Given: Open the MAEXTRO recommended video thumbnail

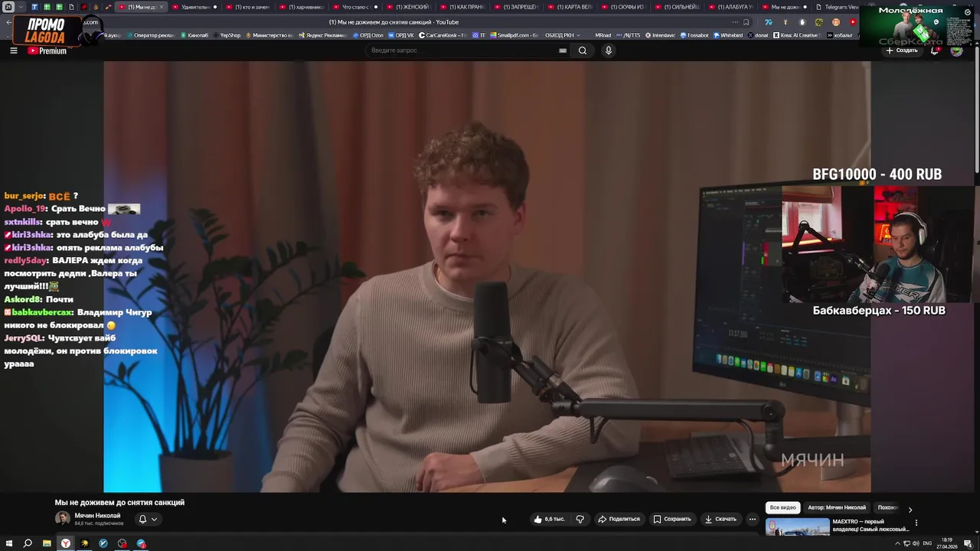Looking at the screenshot, I should pos(798,527).
